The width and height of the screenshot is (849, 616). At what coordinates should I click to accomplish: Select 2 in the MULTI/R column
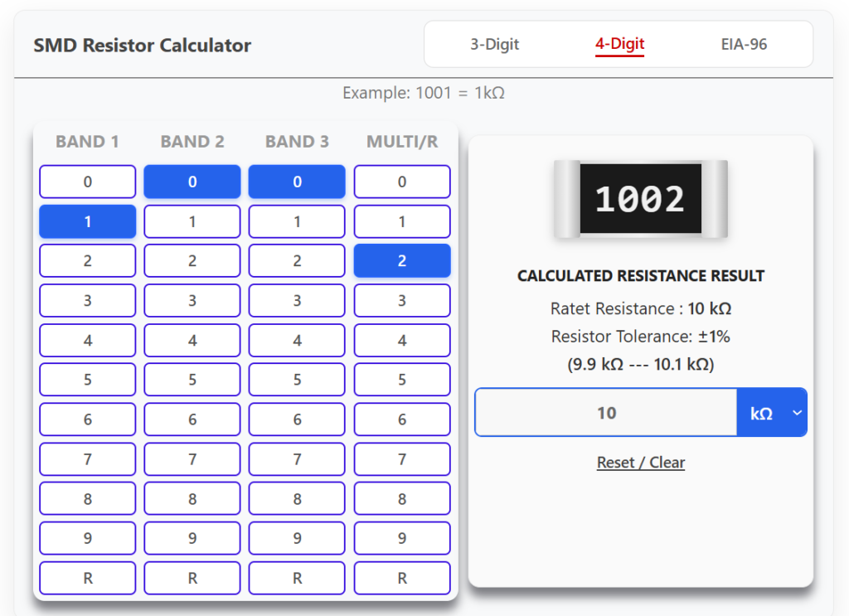[402, 261]
